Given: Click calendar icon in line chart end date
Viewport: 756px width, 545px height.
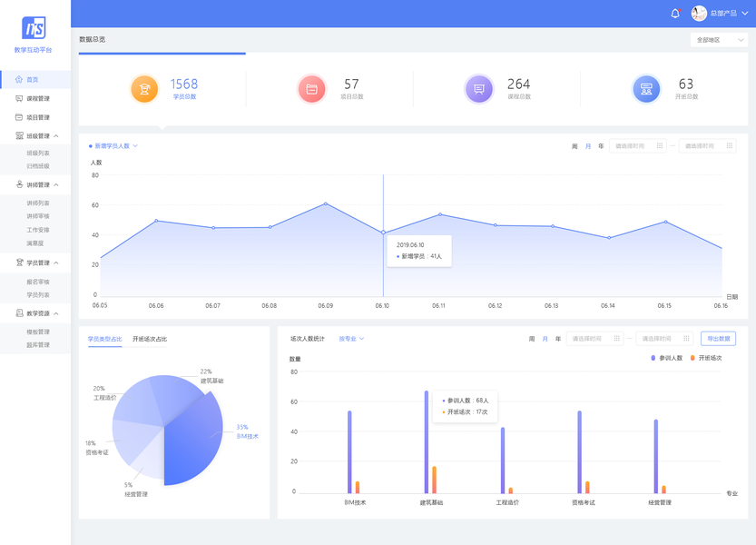Looking at the screenshot, I should coord(729,145).
